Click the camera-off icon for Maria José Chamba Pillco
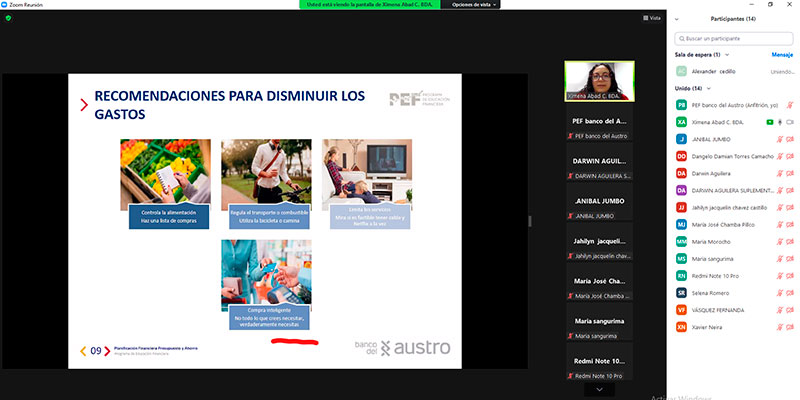Viewport: 800px width, 400px height. click(790, 224)
